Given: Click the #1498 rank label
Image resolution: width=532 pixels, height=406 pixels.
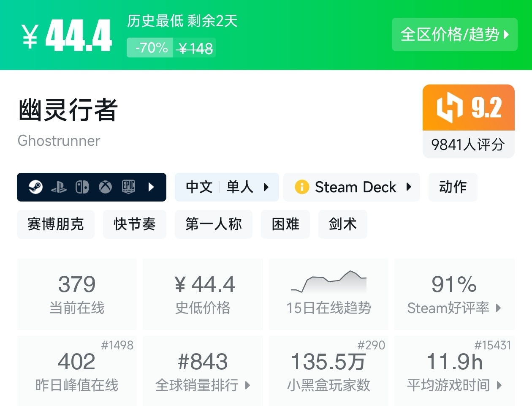Looking at the screenshot, I should (117, 345).
